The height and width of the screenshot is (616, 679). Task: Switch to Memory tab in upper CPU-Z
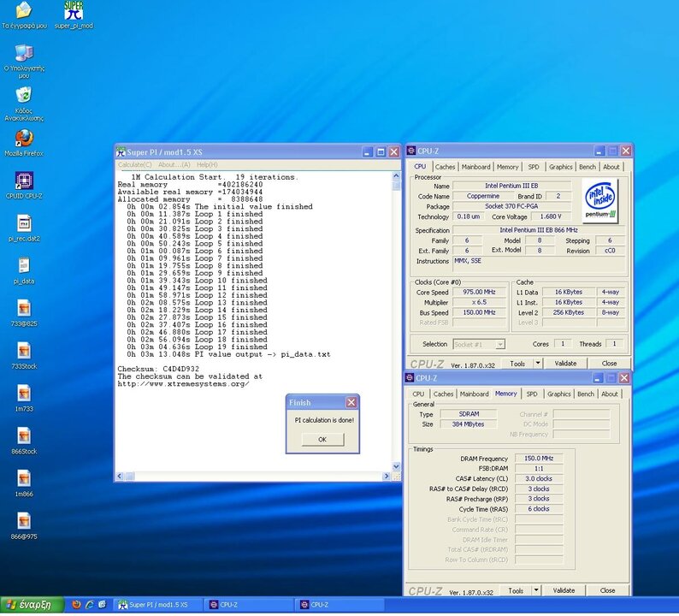[x=507, y=167]
